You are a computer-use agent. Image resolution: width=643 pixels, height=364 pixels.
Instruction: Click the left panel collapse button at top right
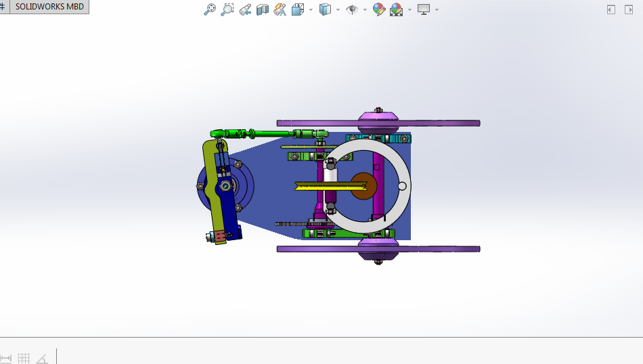tap(611, 9)
